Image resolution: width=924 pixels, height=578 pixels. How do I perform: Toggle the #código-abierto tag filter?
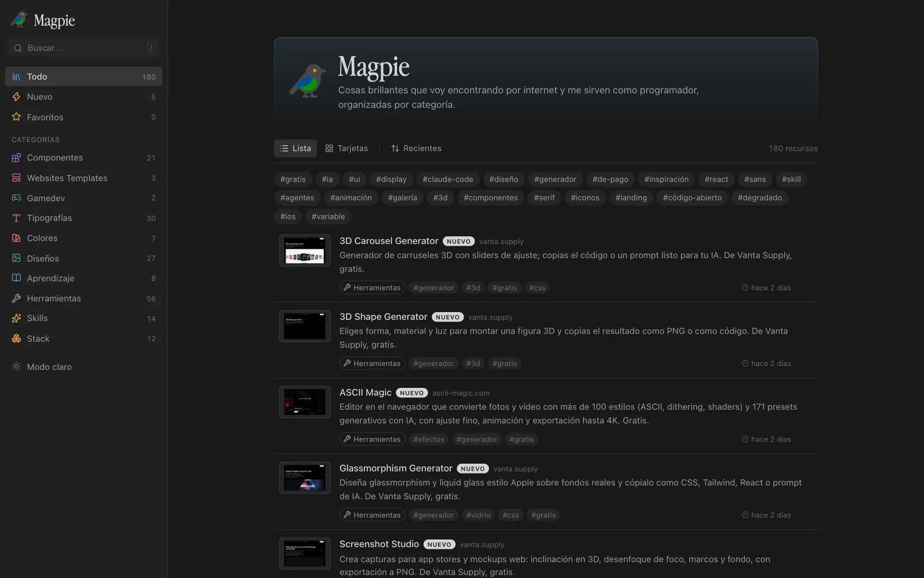pos(693,197)
